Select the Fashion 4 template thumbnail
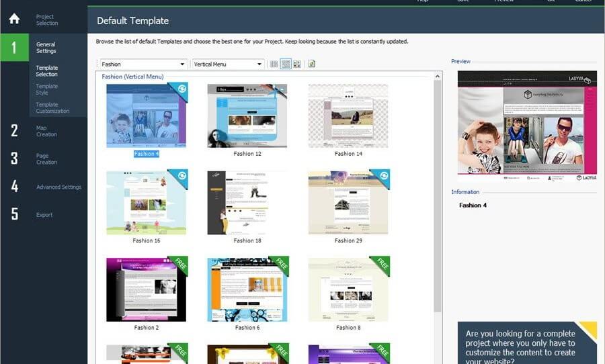The width and height of the screenshot is (605, 364). coord(147,116)
